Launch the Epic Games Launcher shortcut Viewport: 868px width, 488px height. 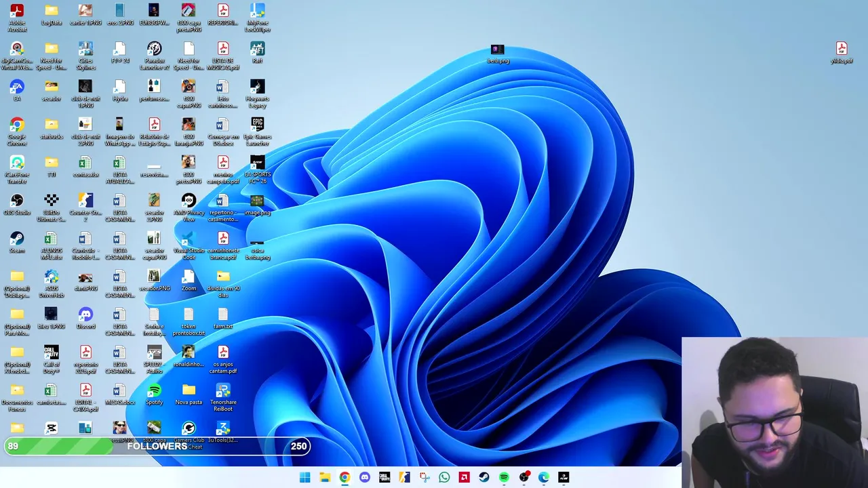(257, 131)
